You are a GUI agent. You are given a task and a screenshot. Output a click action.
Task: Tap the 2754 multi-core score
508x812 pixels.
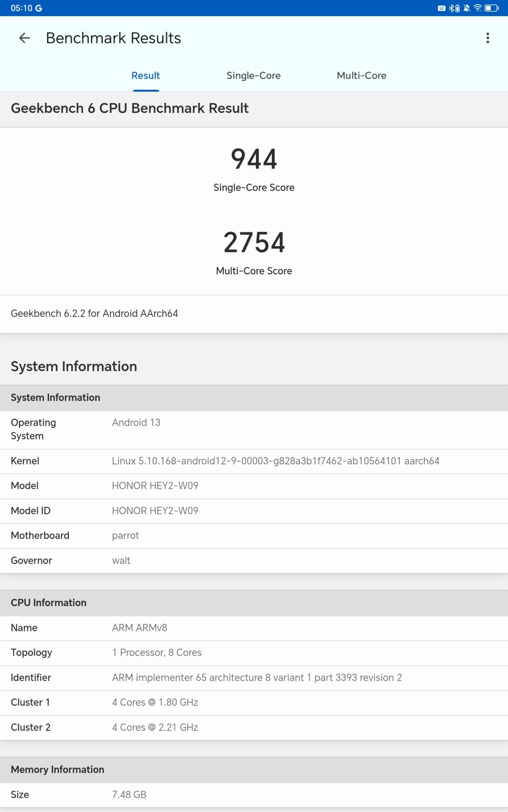[x=254, y=243]
